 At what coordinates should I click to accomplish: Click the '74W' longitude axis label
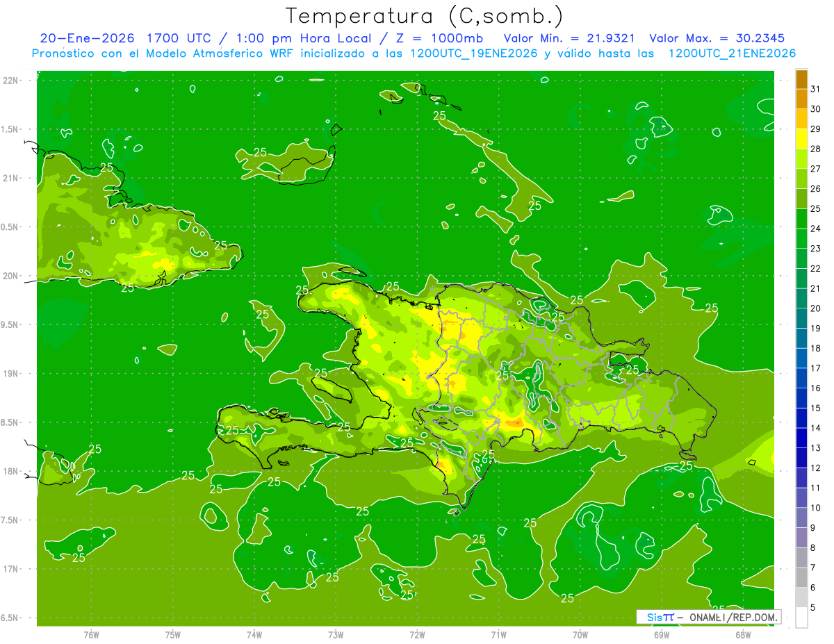(254, 635)
